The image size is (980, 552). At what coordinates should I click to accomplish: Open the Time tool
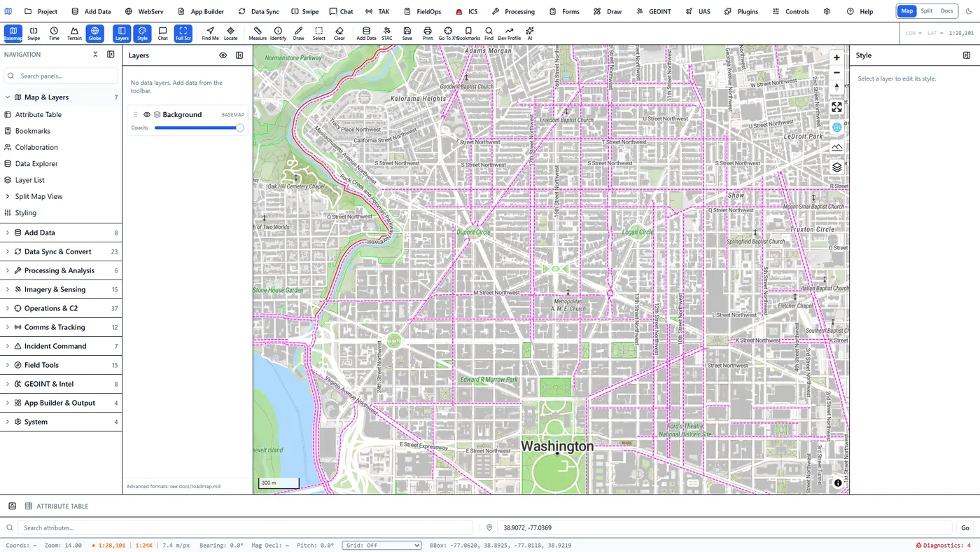click(x=54, y=34)
